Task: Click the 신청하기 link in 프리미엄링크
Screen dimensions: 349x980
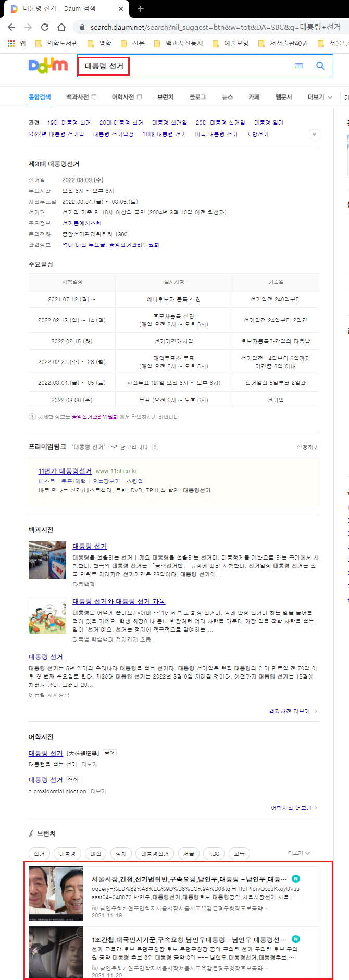Action: tap(308, 447)
